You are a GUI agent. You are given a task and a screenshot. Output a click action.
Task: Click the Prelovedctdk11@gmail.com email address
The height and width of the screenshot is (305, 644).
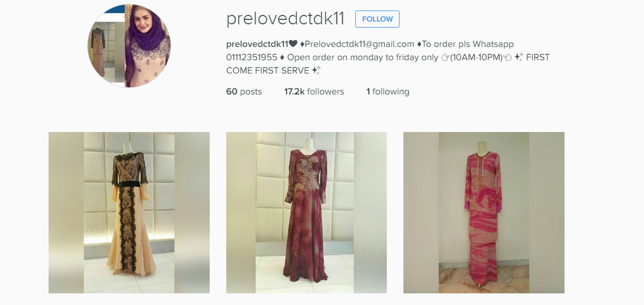359,44
